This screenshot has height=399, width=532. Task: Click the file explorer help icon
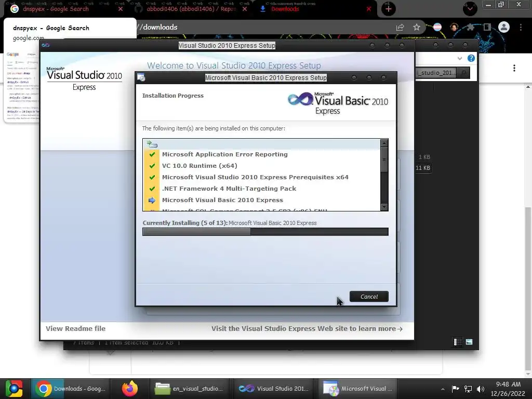tap(471, 58)
